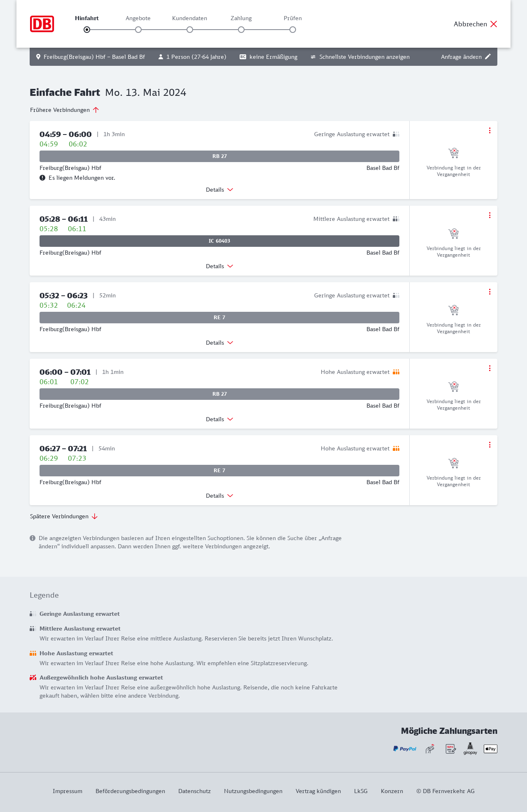Click Schnellste Verbindungen anzeigen filter
The height and width of the screenshot is (812, 527).
coord(360,57)
